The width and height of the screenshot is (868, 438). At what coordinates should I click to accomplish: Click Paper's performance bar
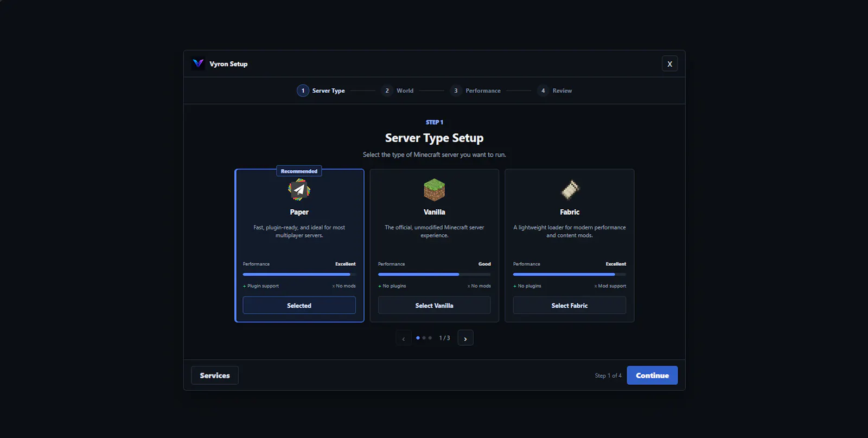(x=299, y=274)
